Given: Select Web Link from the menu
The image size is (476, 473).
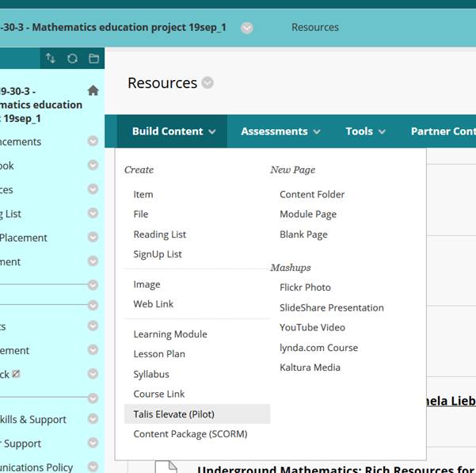Looking at the screenshot, I should 154,304.
